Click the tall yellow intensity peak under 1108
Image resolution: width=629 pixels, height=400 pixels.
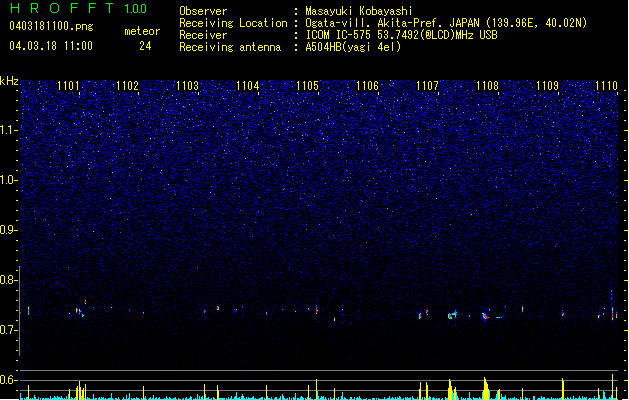click(486, 388)
